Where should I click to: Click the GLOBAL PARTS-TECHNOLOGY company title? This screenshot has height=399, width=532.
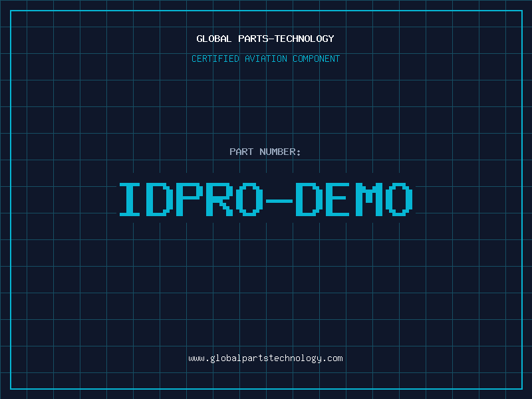265,39
